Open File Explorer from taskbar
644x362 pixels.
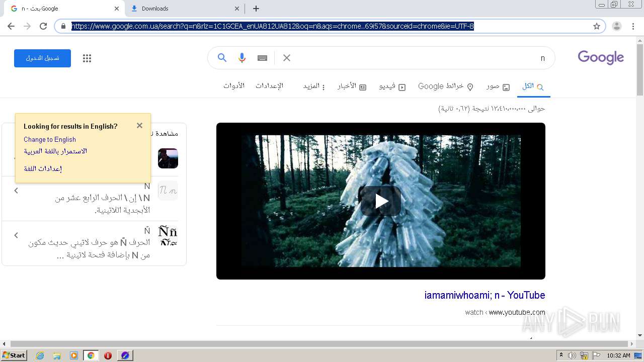tap(57, 355)
